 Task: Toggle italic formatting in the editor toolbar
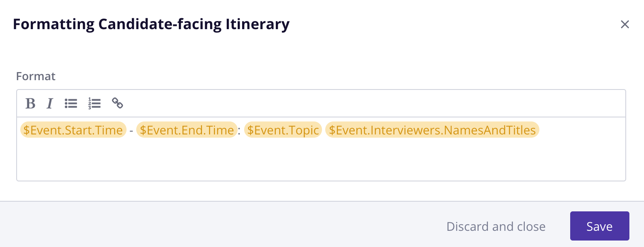[x=50, y=104]
